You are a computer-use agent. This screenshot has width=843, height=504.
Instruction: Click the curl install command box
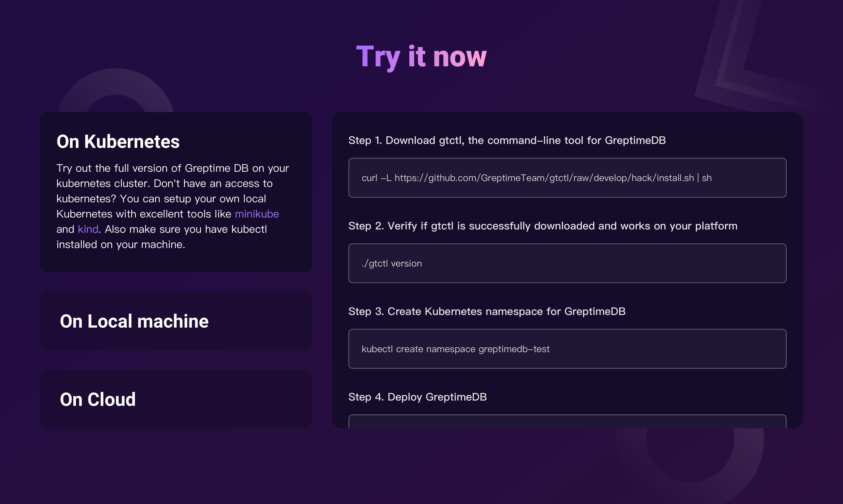click(567, 178)
